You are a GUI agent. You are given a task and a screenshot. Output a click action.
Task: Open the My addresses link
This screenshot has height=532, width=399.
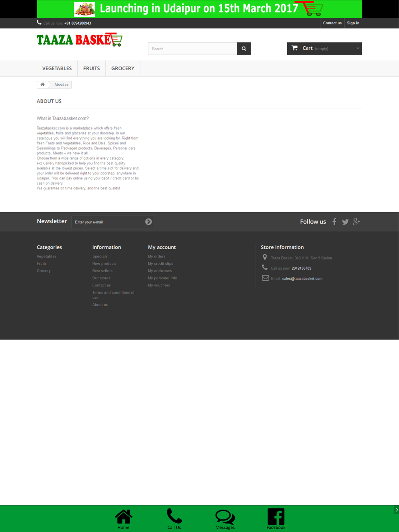tap(160, 271)
